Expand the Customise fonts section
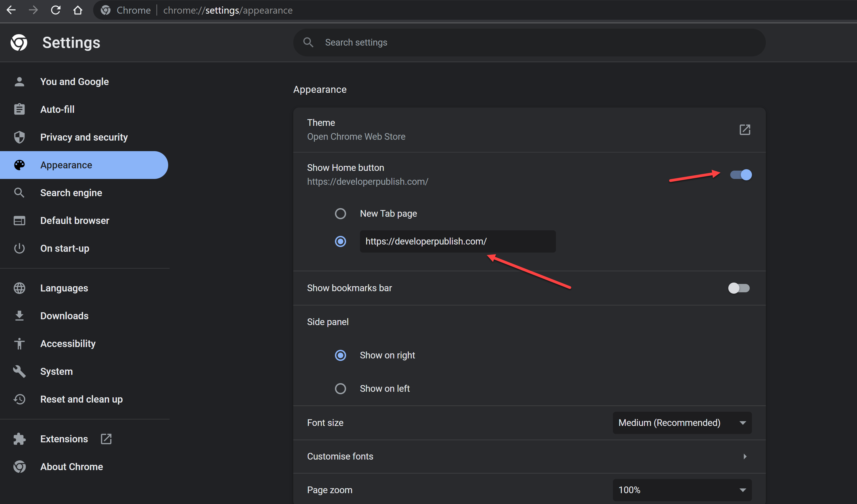Viewport: 857px width, 504px height. [745, 456]
